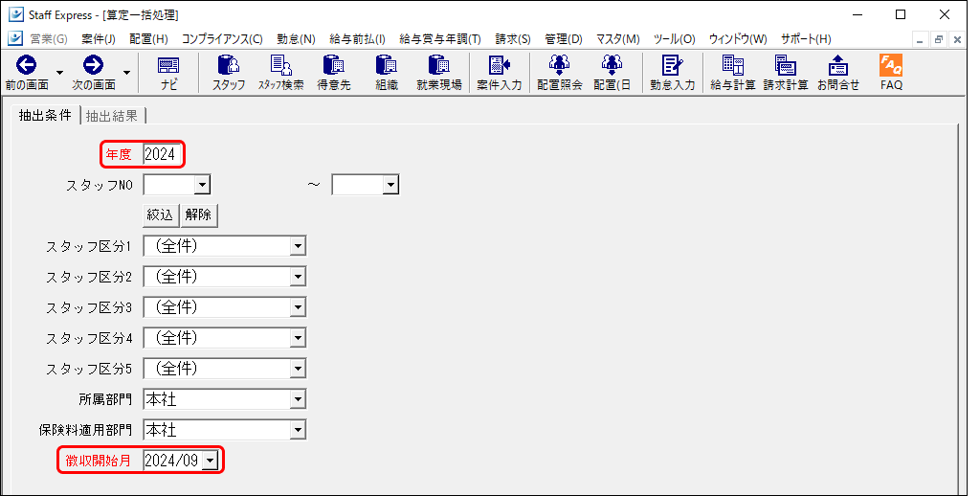Switch to the 抽出結果 tab
Screen dimensions: 980x496
112,116
